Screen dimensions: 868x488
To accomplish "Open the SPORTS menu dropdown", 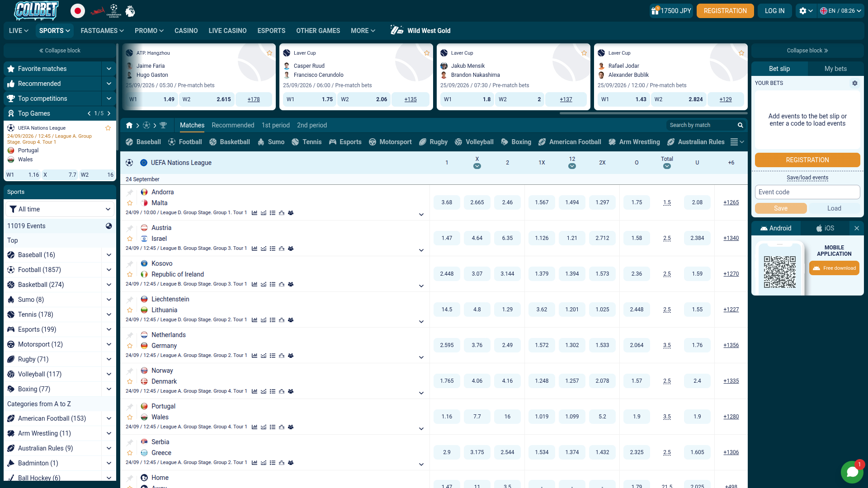I will [x=54, y=31].
